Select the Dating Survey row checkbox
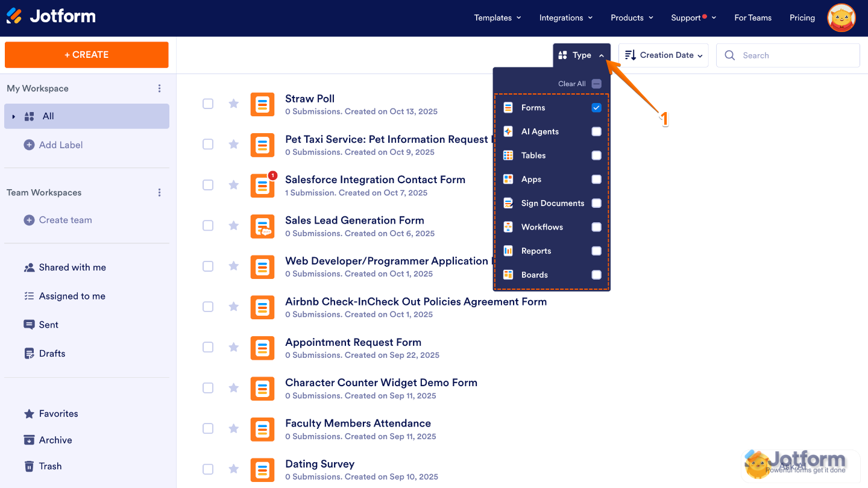868x488 pixels. pos(208,469)
